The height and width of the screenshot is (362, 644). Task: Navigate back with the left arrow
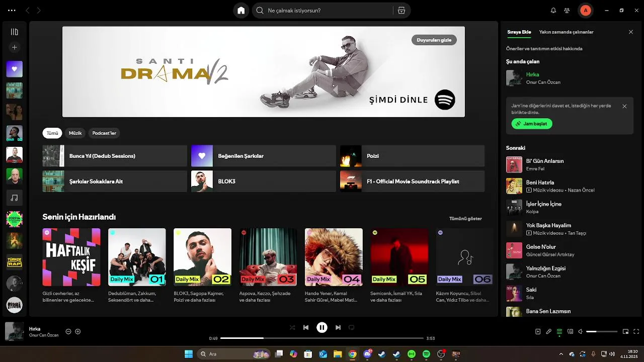pyautogui.click(x=27, y=10)
